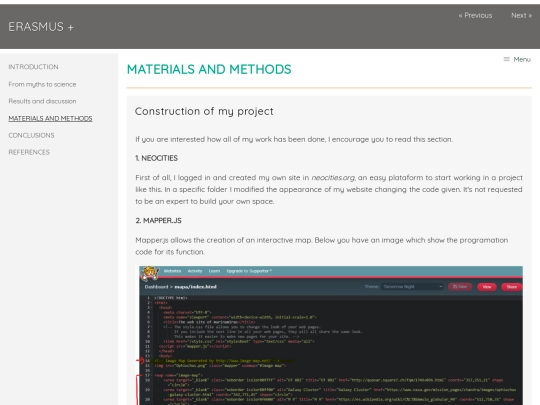Click Websites in the screenshot's nav bar
Viewport: 540px width, 405px height.
click(172, 271)
